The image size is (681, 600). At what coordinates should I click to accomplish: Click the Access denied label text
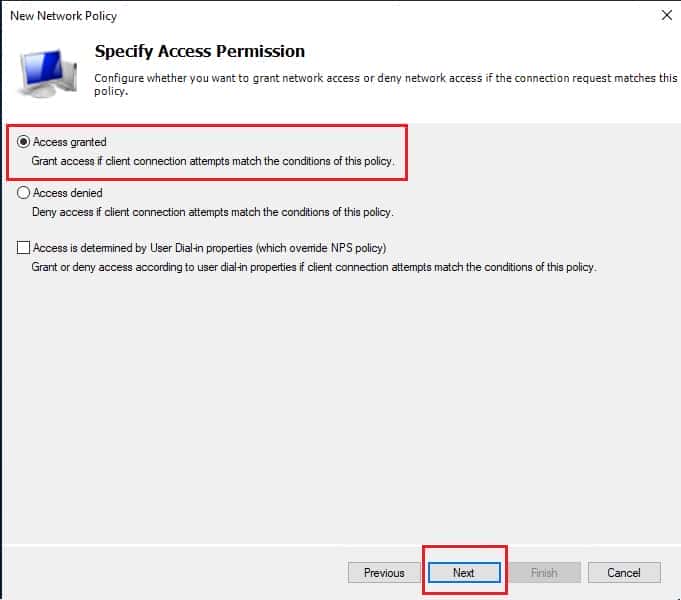68,193
